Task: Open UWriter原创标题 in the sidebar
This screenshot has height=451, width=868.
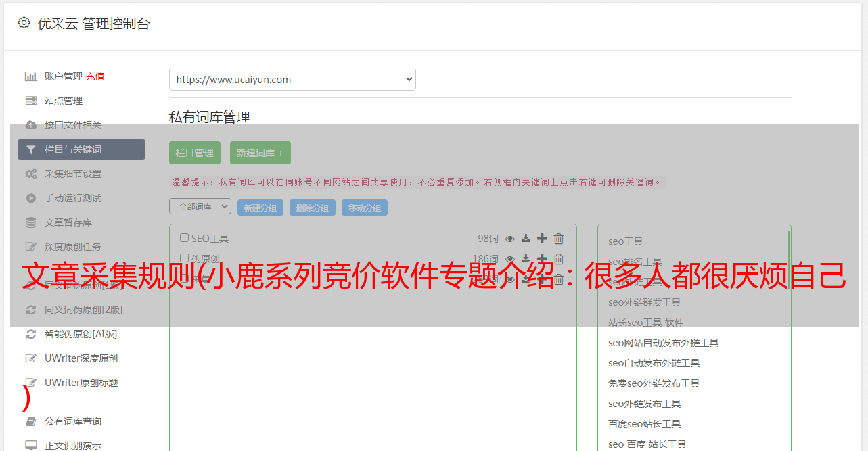Action: (x=81, y=383)
